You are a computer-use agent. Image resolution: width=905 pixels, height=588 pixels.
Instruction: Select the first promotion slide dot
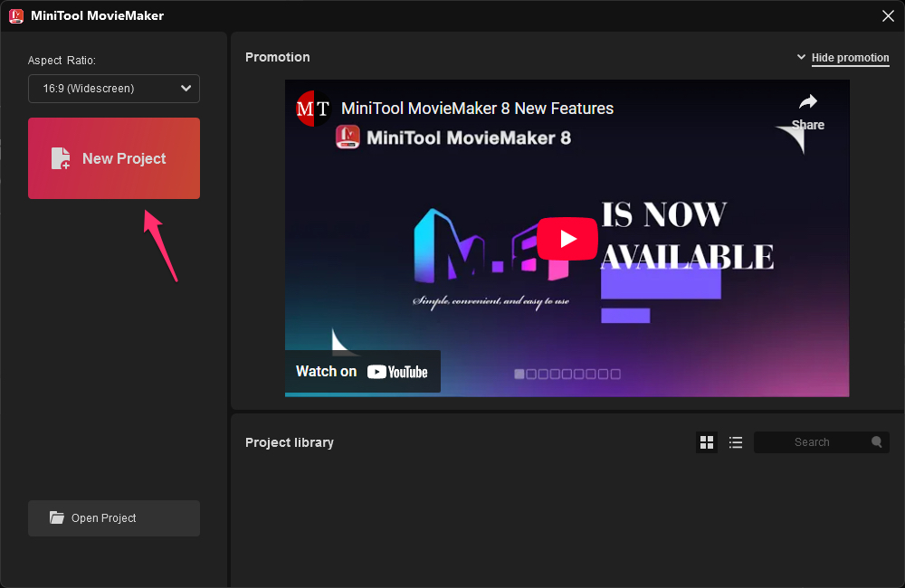pyautogui.click(x=519, y=374)
